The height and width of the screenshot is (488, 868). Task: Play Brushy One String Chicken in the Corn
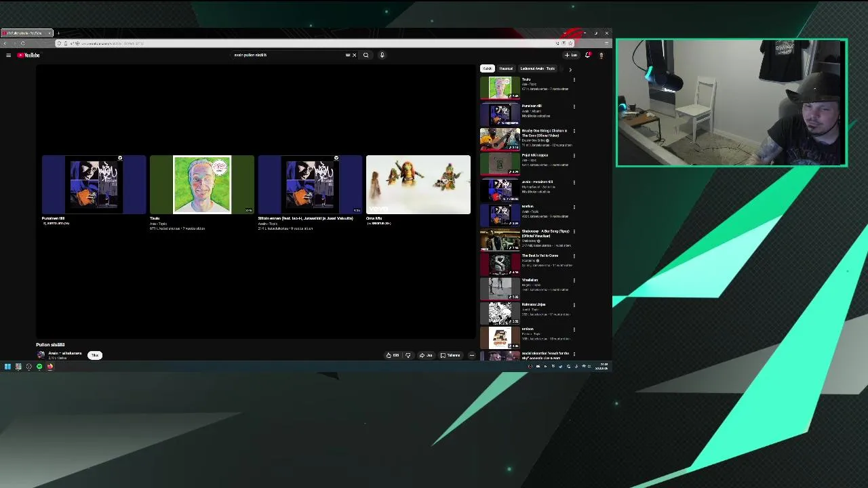tap(500, 138)
